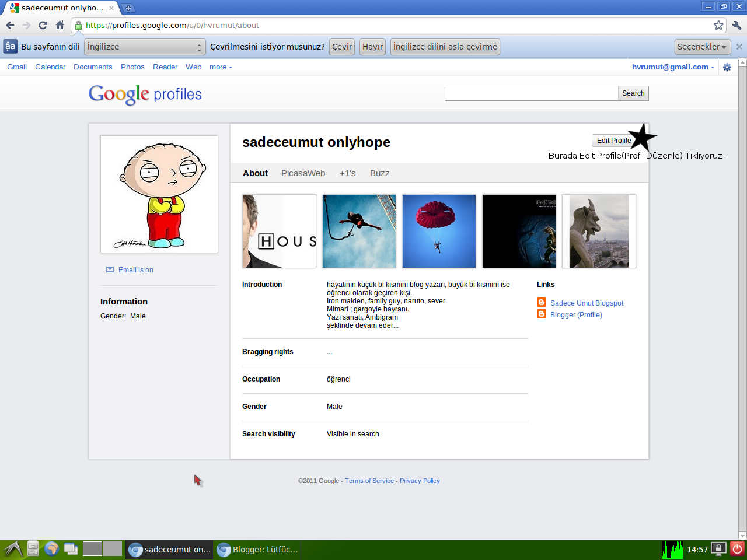Screen dimensions: 747x560
Task: Open the Sadece Umut Blogspot link
Action: tap(587, 303)
